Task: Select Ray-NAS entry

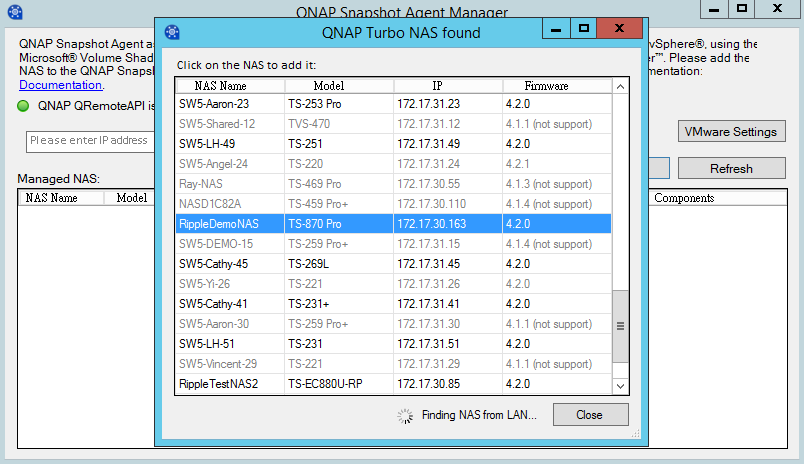Action: 393,184
